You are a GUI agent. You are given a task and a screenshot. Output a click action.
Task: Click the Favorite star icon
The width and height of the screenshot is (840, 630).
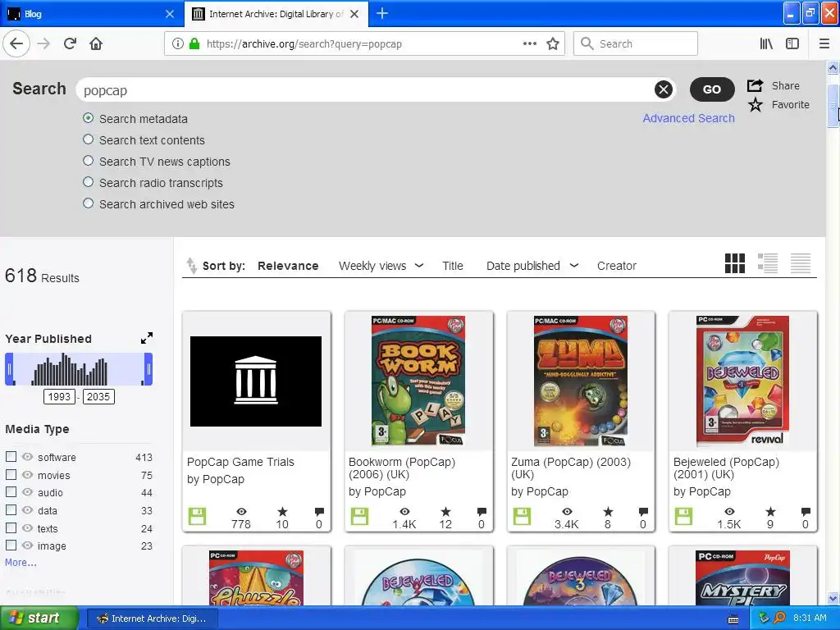point(756,104)
